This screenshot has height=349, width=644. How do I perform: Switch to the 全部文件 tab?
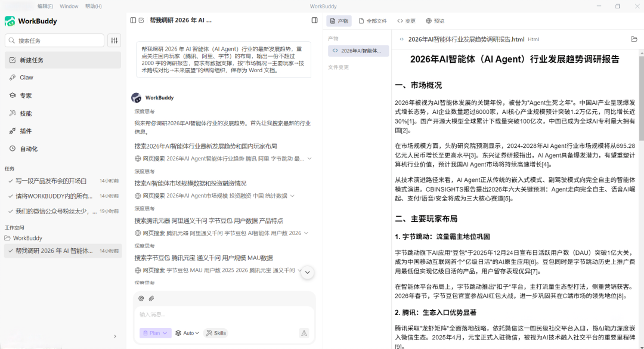pyautogui.click(x=373, y=20)
